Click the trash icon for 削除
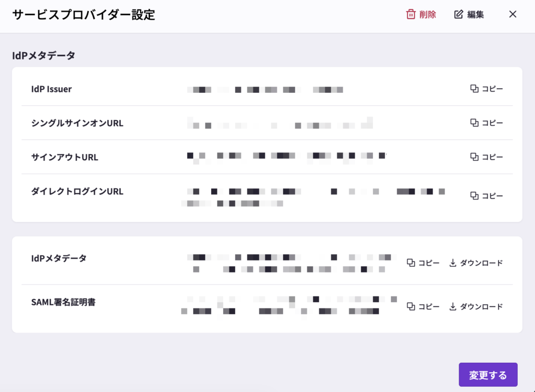The height and width of the screenshot is (392, 535). point(411,15)
